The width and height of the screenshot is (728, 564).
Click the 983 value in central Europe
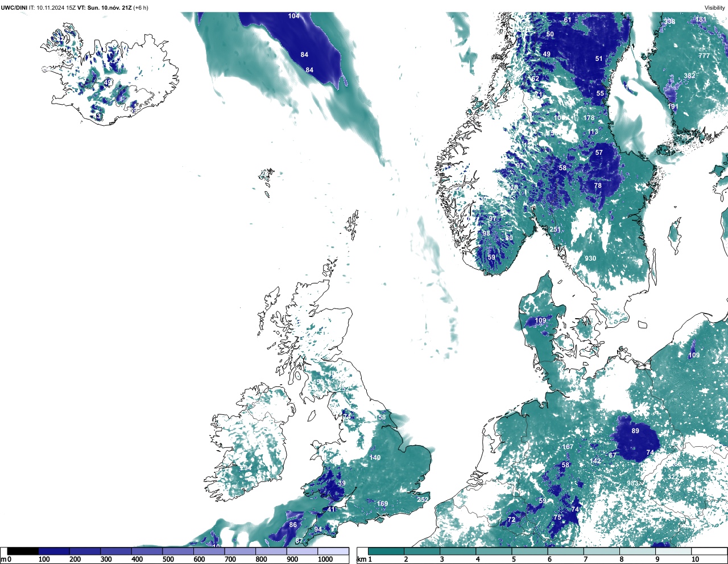click(x=632, y=483)
